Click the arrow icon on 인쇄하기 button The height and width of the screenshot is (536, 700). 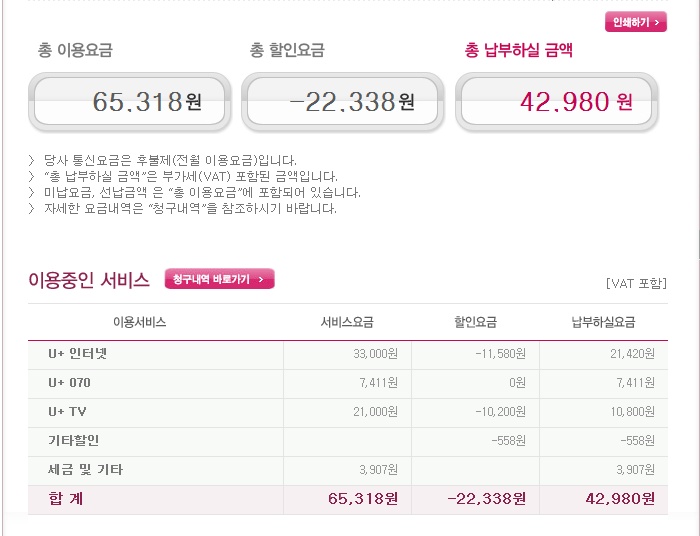[657, 22]
